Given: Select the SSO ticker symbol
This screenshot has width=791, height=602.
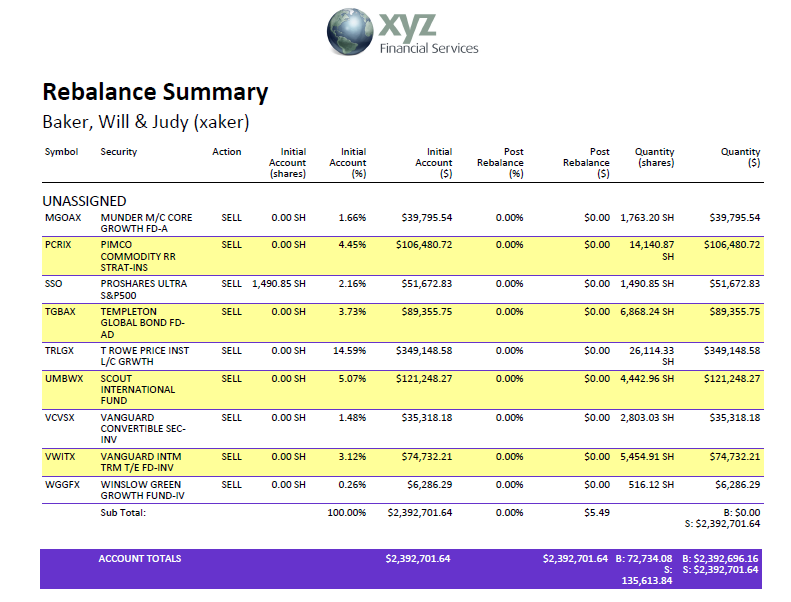Looking at the screenshot, I should click(54, 284).
